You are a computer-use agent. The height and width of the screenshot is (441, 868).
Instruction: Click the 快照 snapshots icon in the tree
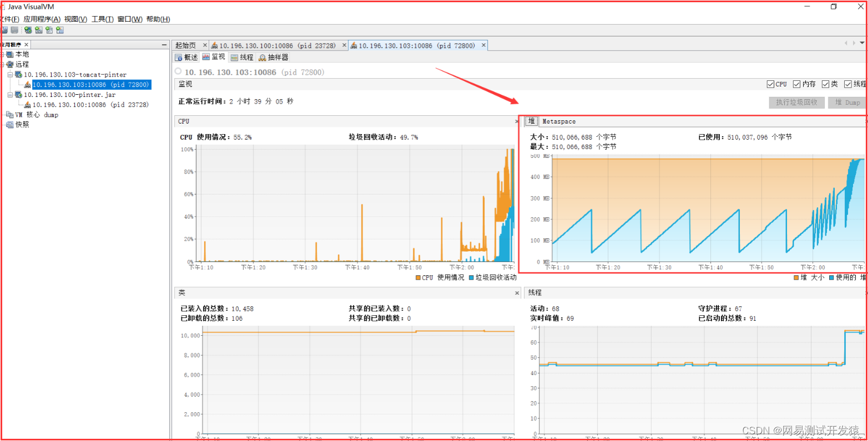9,125
